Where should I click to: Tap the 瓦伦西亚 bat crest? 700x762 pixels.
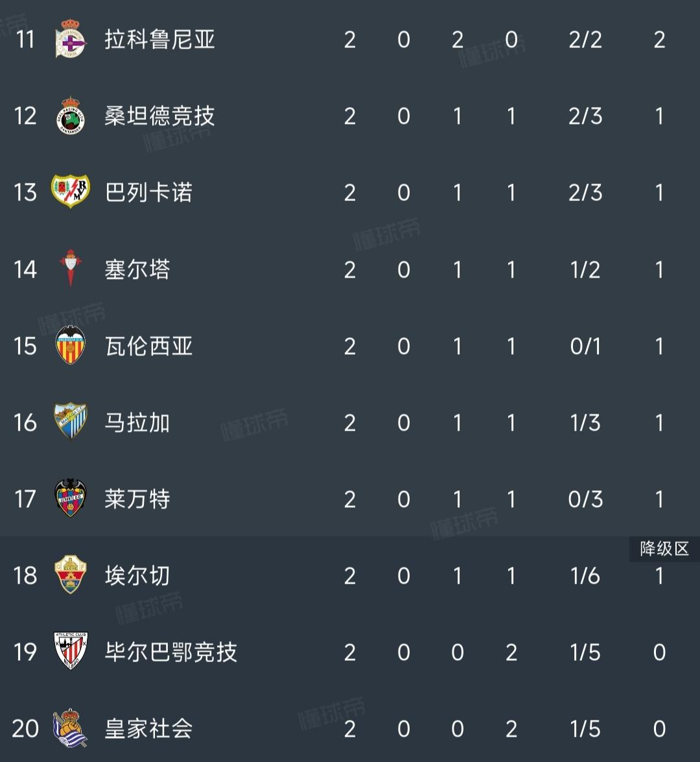coord(71,345)
